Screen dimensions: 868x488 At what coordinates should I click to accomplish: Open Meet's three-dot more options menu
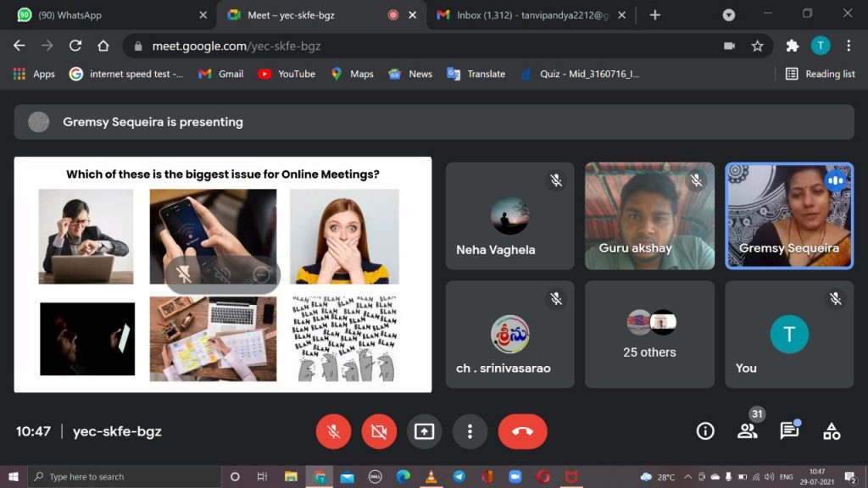[470, 431]
